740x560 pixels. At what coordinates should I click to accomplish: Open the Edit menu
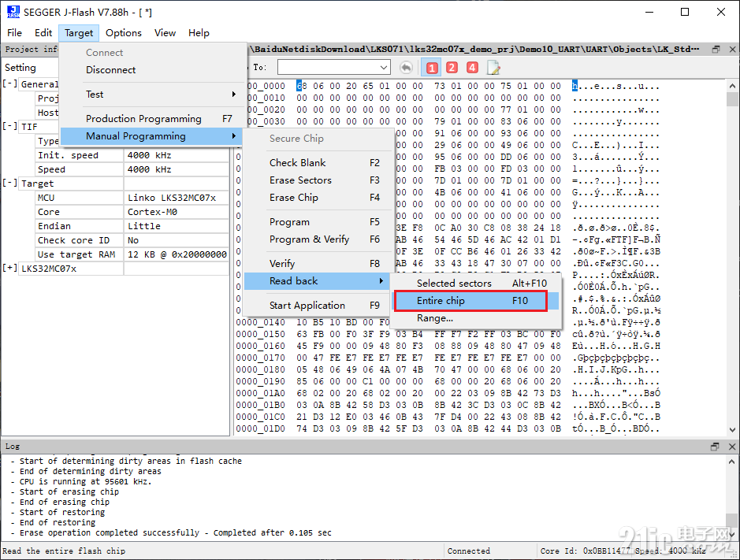(x=43, y=32)
